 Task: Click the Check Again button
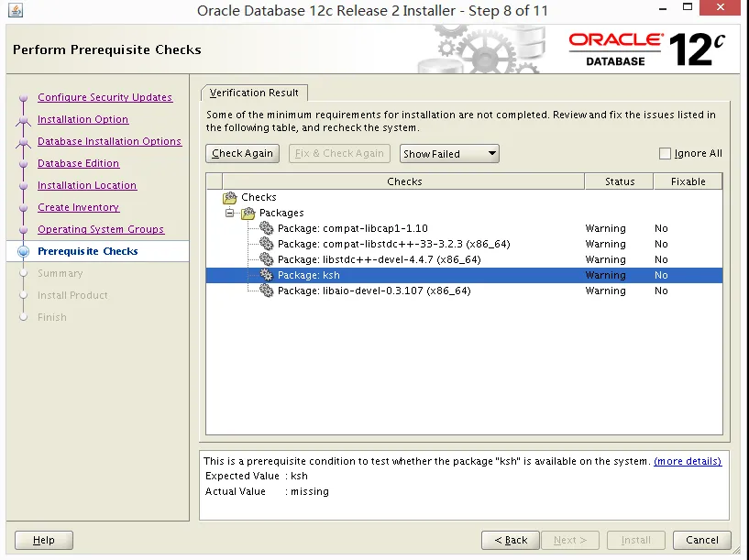[242, 153]
